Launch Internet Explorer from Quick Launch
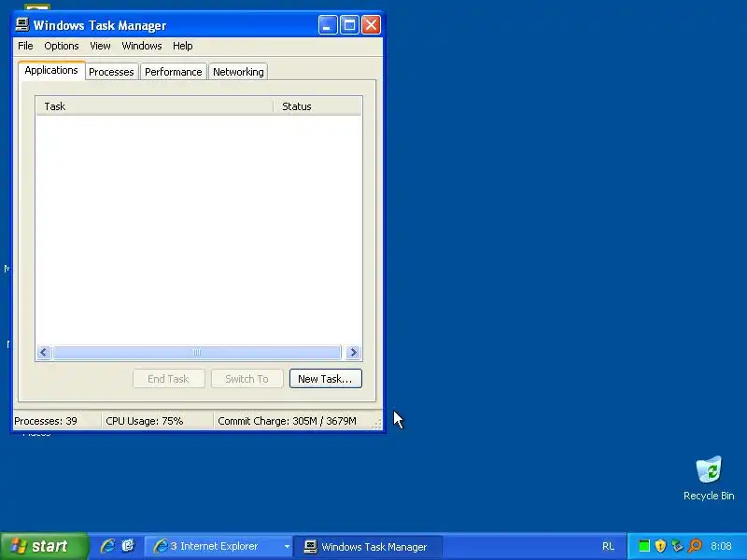This screenshot has width=747, height=560. [x=107, y=546]
